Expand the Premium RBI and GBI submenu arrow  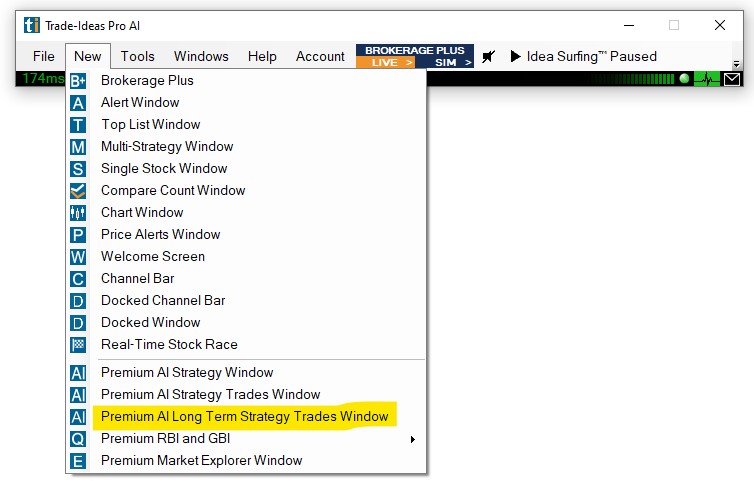[x=412, y=439]
